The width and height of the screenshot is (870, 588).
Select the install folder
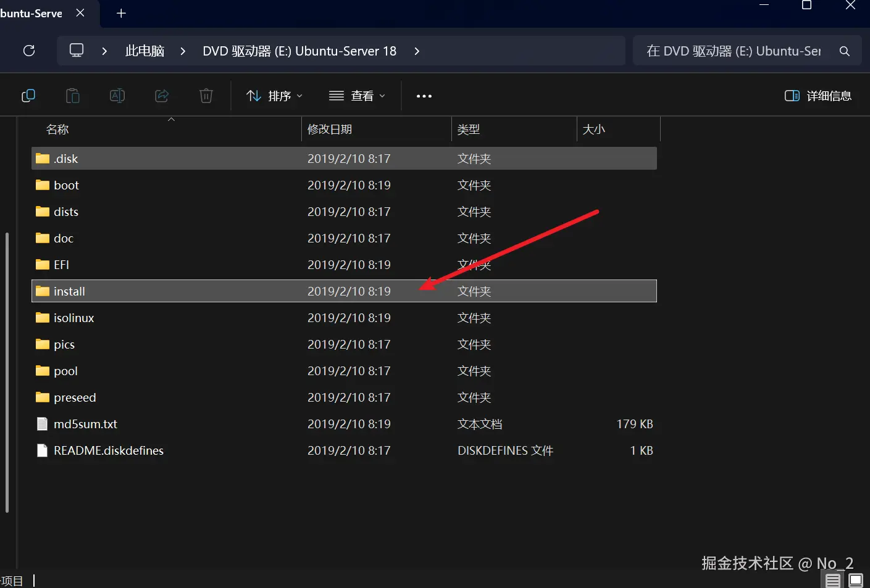pyautogui.click(x=344, y=291)
